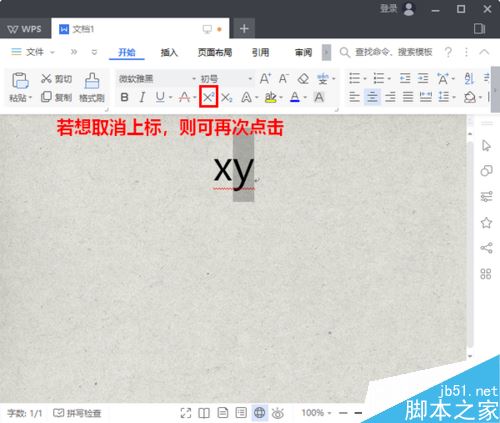Align text left
The image size is (500, 423).
pyautogui.click(x=354, y=97)
